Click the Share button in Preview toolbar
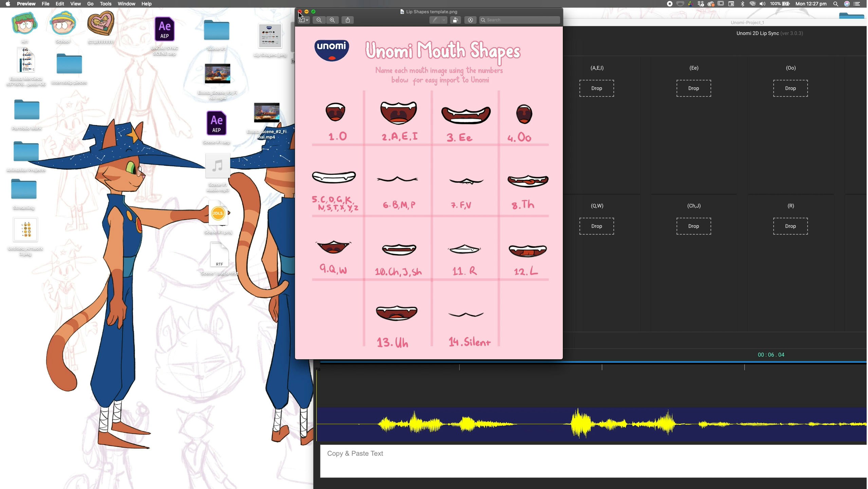 coord(348,20)
